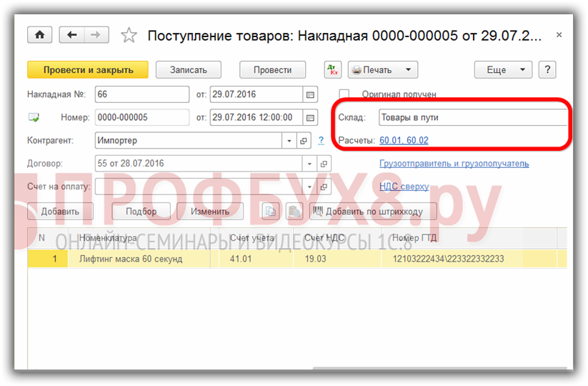Click the help question mark button

coord(547,70)
